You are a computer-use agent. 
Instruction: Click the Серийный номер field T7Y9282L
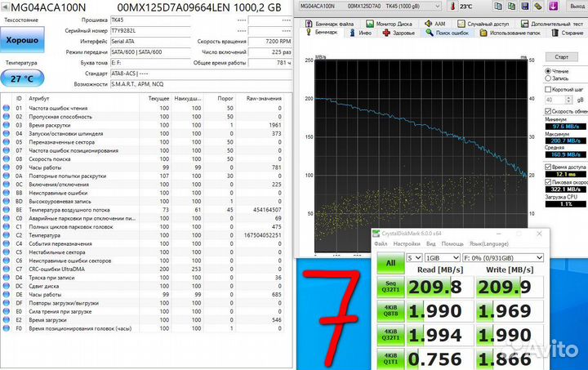[x=150, y=31]
